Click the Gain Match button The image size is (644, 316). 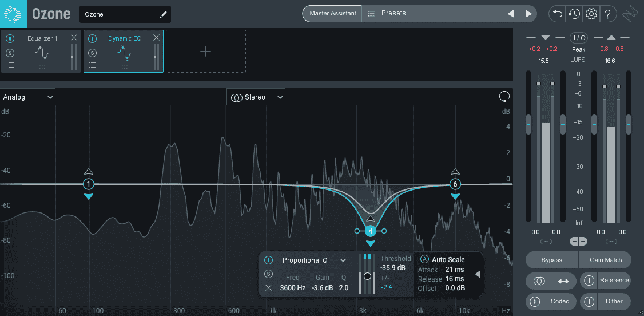click(605, 260)
